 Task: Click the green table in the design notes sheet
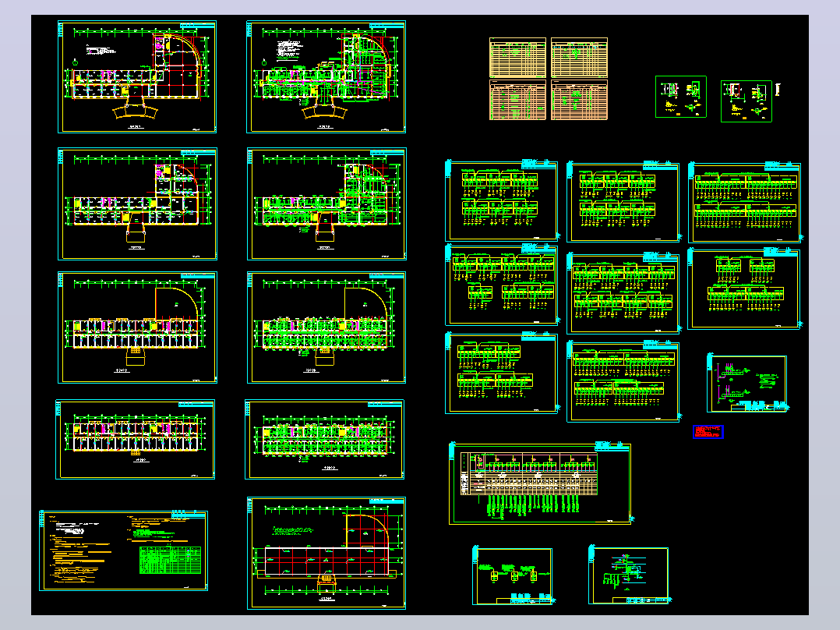pyautogui.click(x=171, y=560)
